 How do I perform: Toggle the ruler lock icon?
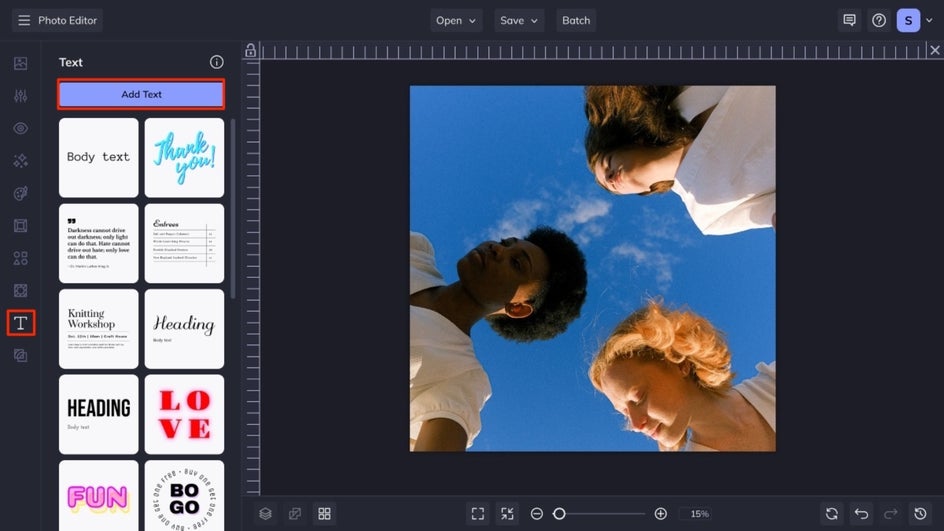pos(250,51)
